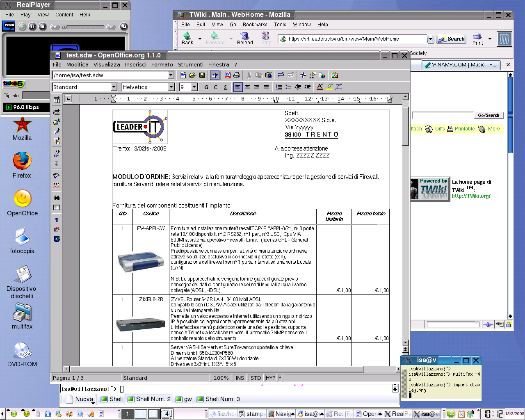The height and width of the screenshot is (420, 525).
Task: Open the Gallery picture icon
Action: (335, 75)
